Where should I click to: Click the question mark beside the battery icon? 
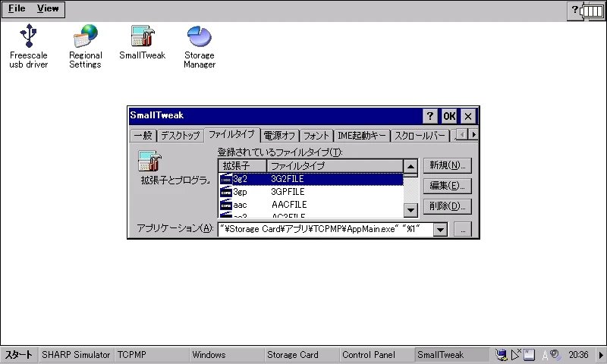(x=575, y=9)
